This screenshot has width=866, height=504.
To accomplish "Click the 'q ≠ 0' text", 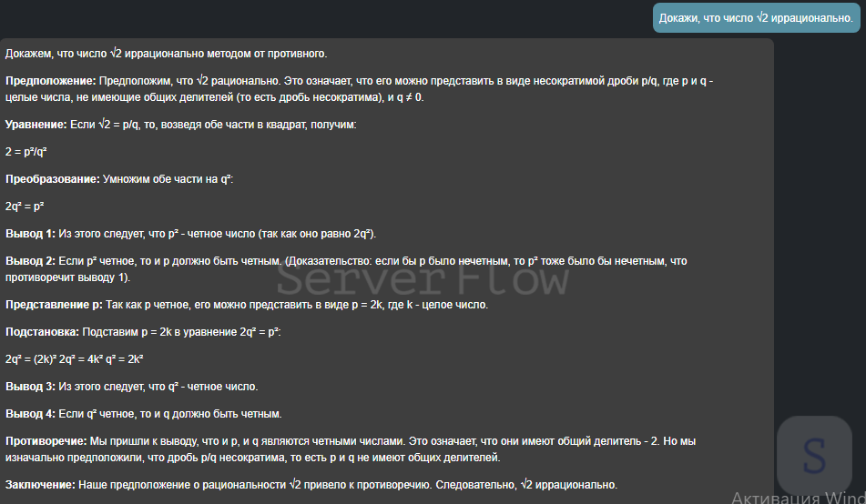I will pyautogui.click(x=410, y=97).
